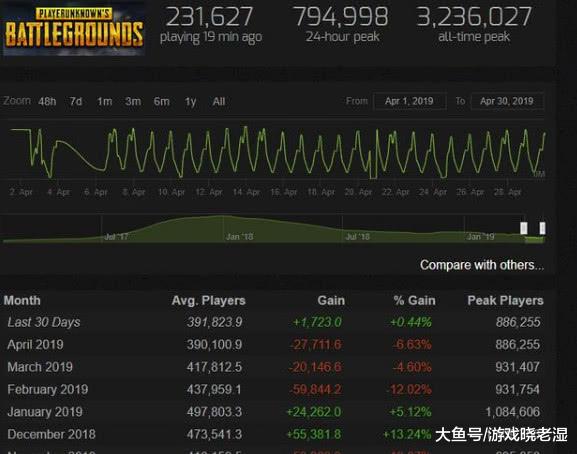
Task: Click Jul '17 on the navigator timeline
Action: pos(116,237)
